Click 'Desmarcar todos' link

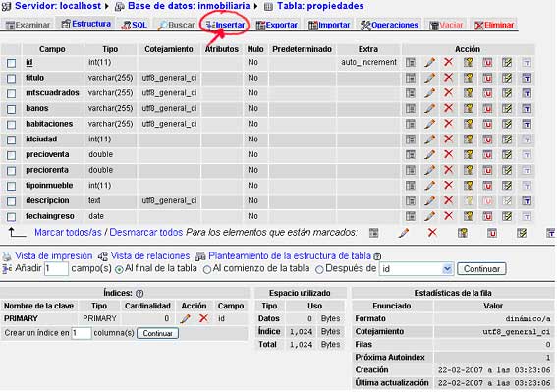tap(146, 233)
